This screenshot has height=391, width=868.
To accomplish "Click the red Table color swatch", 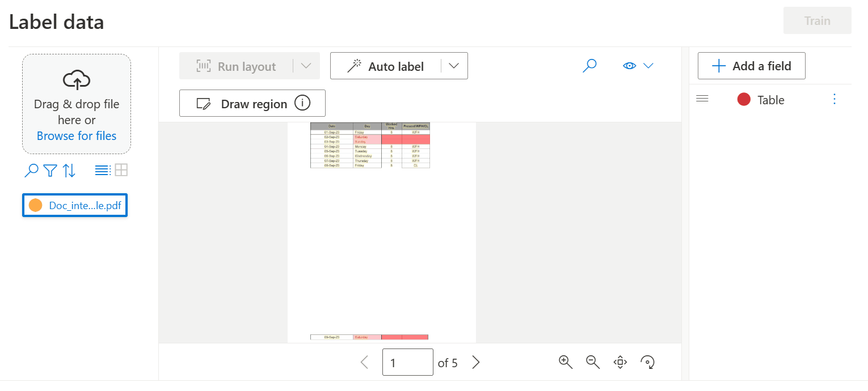I will point(744,100).
